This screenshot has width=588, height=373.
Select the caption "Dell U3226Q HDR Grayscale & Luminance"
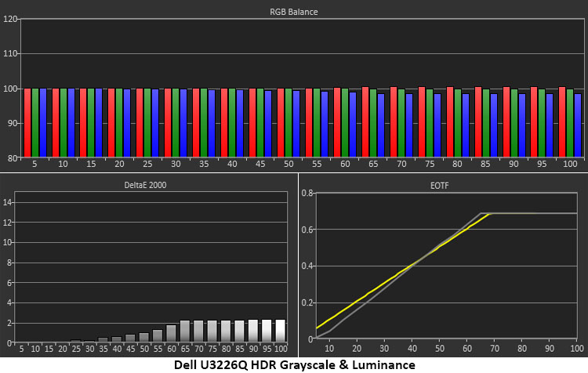coord(294,364)
